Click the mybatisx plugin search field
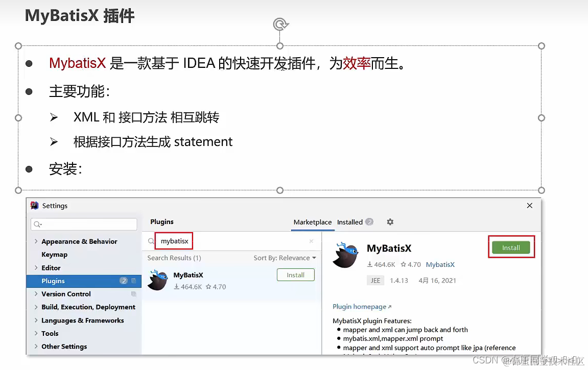The height and width of the screenshot is (370, 588). [x=232, y=241]
